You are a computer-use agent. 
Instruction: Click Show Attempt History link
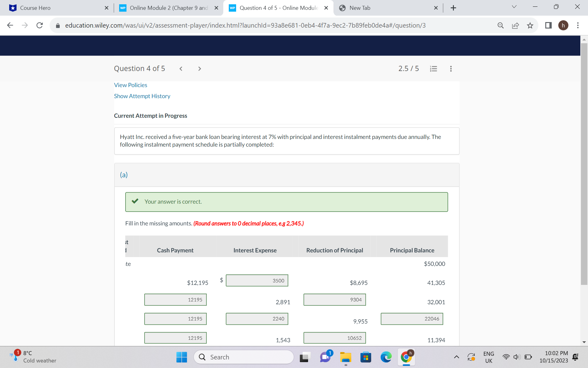click(x=142, y=96)
